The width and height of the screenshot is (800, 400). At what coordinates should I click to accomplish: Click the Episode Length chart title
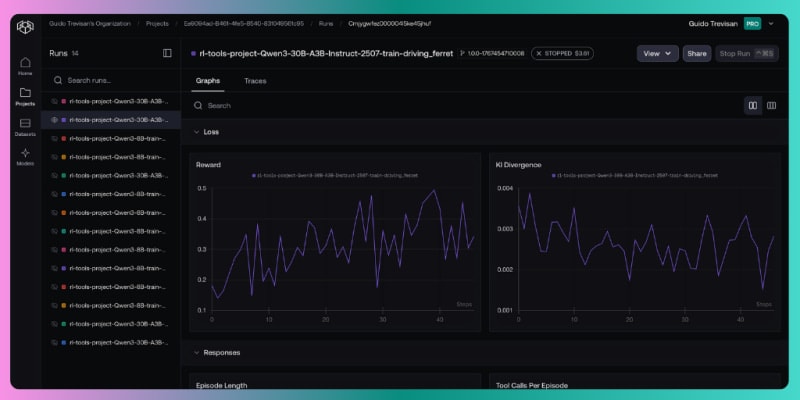point(221,385)
